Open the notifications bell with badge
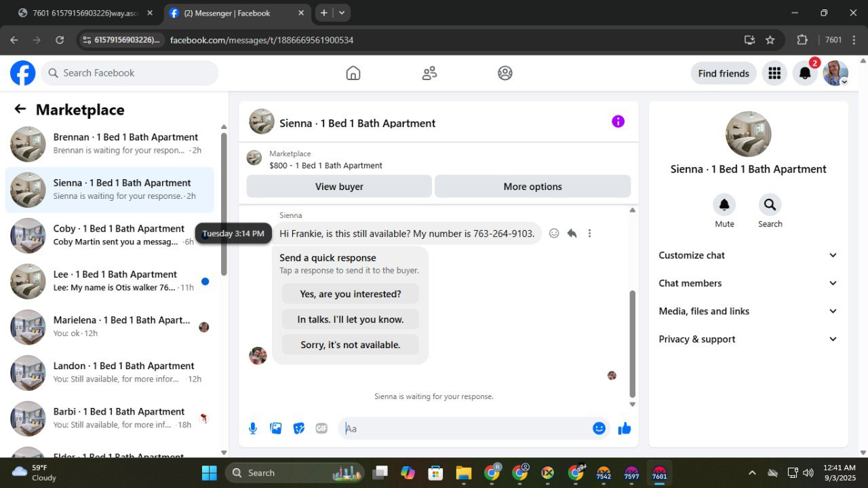The width and height of the screenshot is (868, 488). click(805, 73)
